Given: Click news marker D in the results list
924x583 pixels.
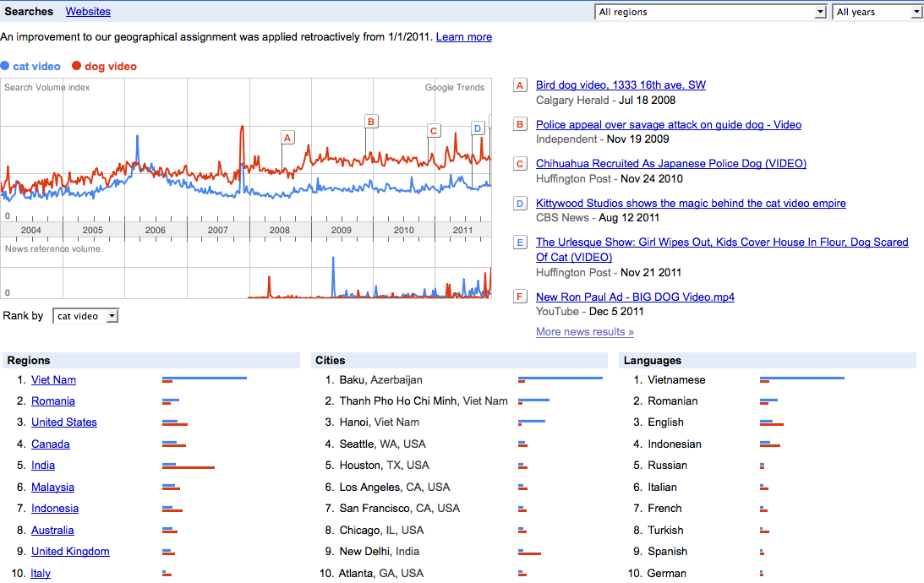Looking at the screenshot, I should tap(520, 204).
